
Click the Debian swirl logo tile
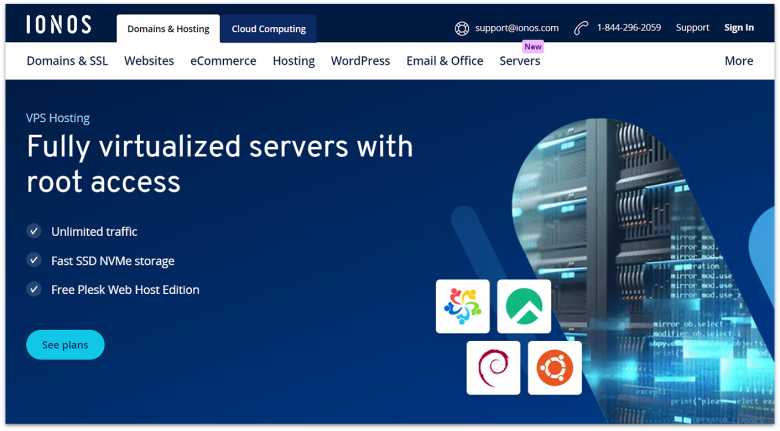(493, 368)
